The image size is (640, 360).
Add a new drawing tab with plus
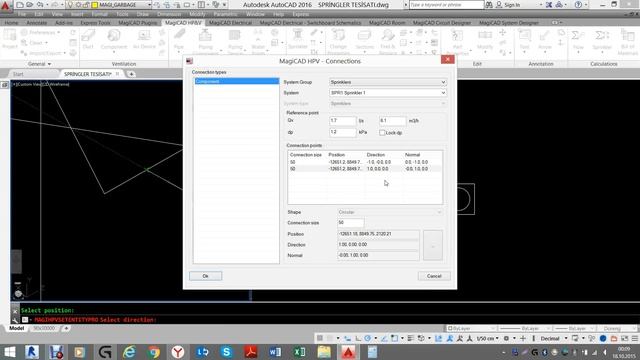coord(131,74)
